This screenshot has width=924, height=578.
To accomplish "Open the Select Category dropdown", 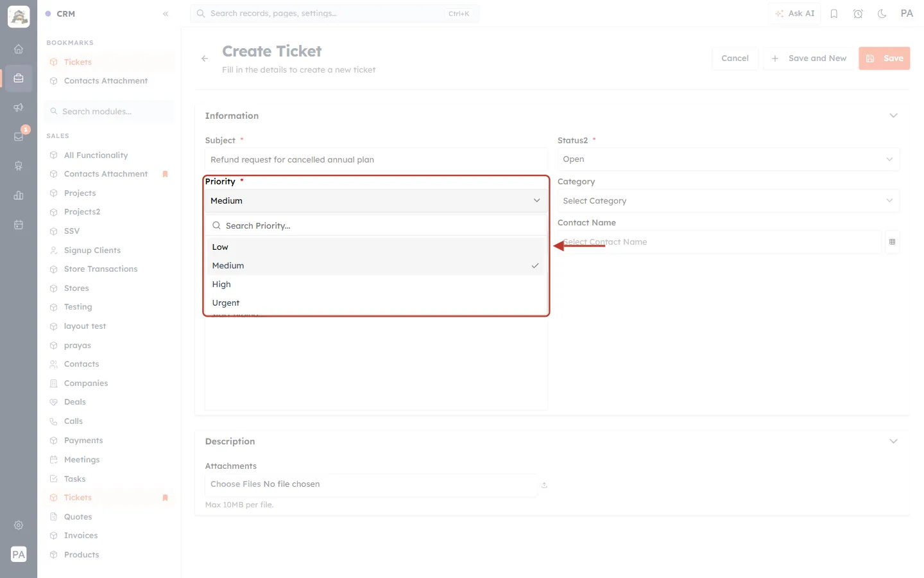I will [x=728, y=201].
